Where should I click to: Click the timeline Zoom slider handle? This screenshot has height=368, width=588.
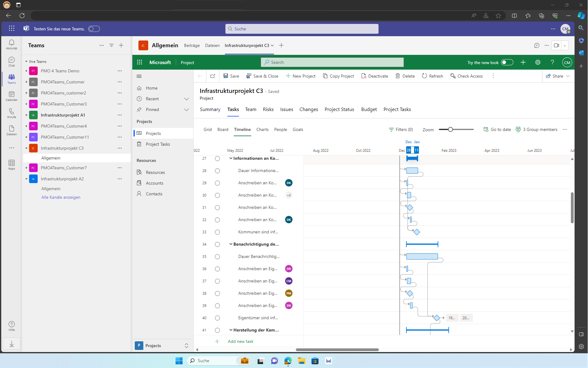point(450,129)
